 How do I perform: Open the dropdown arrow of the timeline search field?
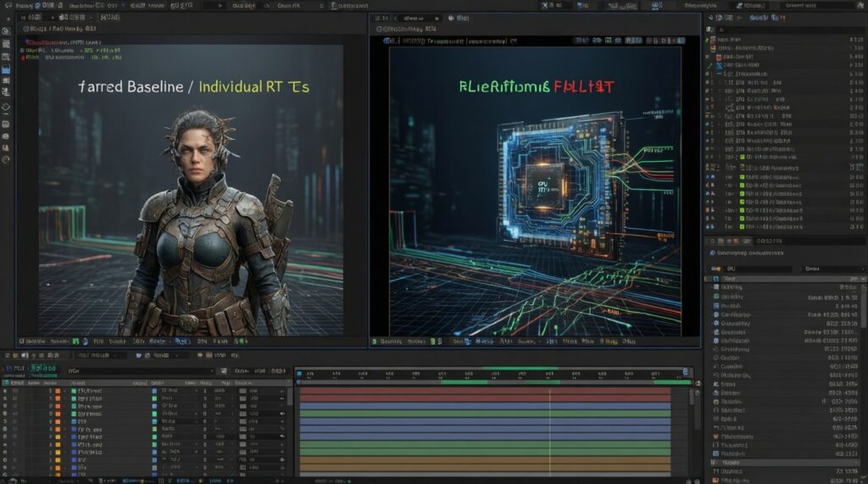pos(211,370)
